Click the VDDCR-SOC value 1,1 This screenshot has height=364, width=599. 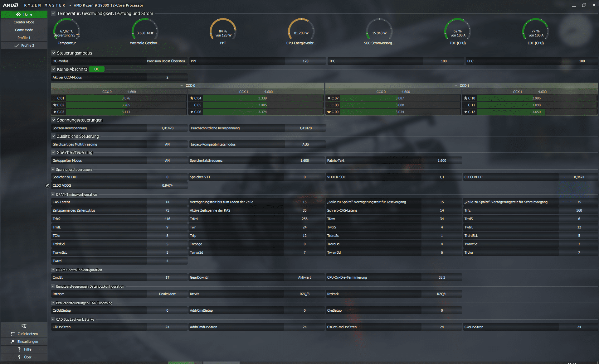442,177
